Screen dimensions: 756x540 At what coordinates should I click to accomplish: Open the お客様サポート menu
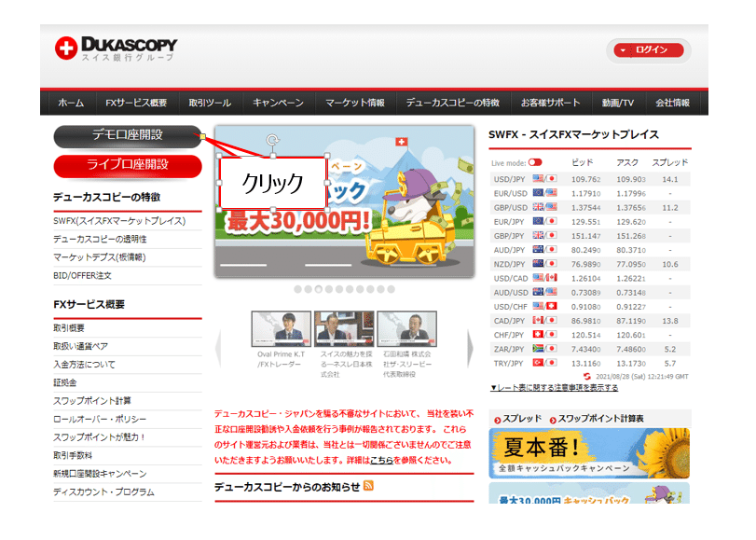tap(550, 103)
